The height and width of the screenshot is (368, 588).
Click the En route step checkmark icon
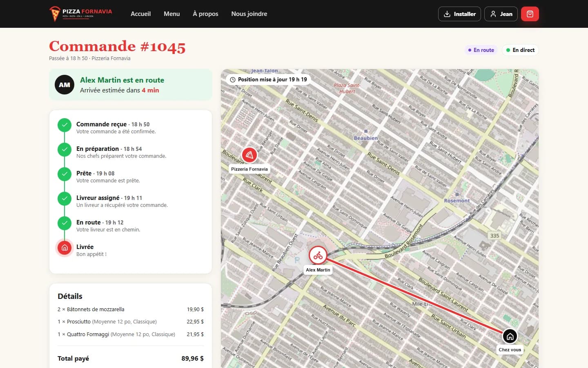(65, 223)
